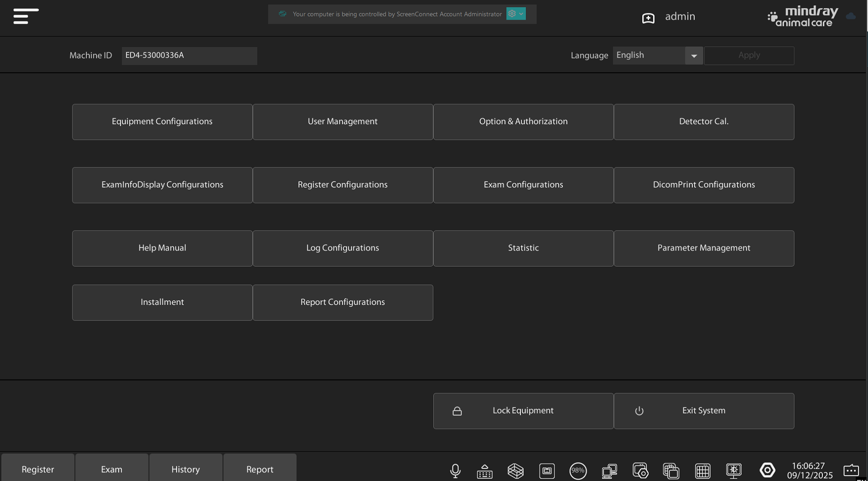Open the Language dropdown arrow
This screenshot has height=481, width=868.
click(x=694, y=56)
